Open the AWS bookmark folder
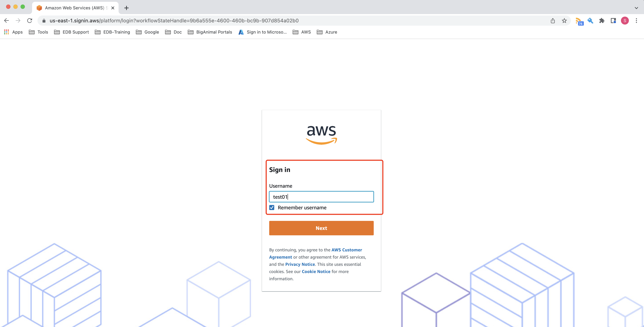 302,32
